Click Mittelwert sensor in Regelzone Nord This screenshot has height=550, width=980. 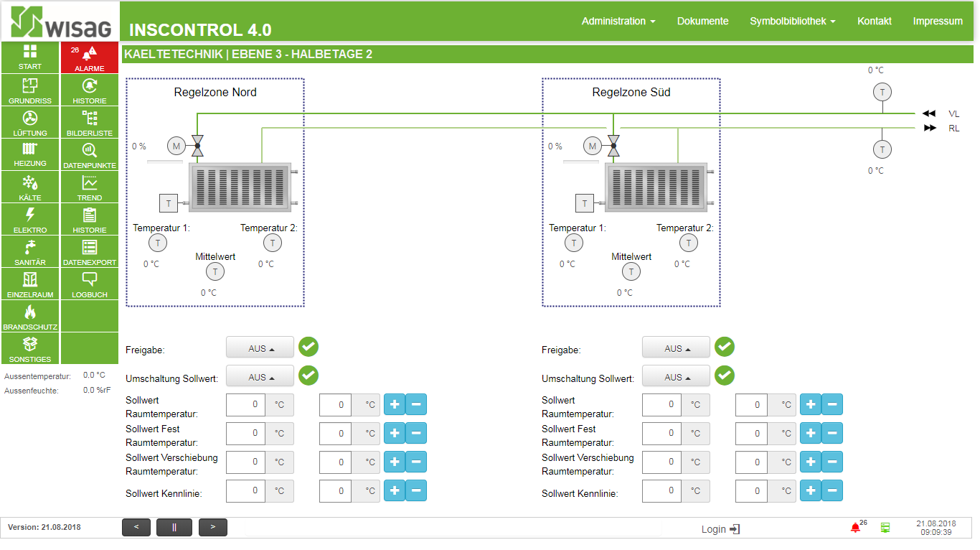[x=215, y=271]
